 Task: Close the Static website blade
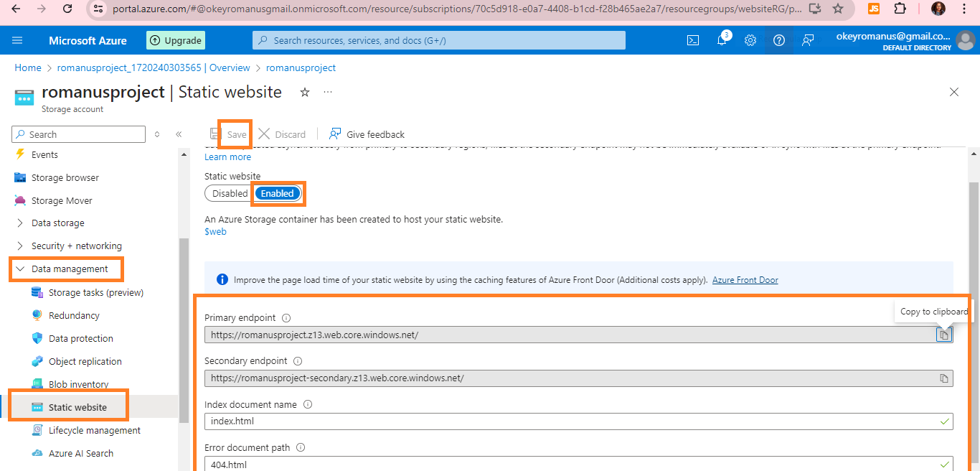[954, 92]
